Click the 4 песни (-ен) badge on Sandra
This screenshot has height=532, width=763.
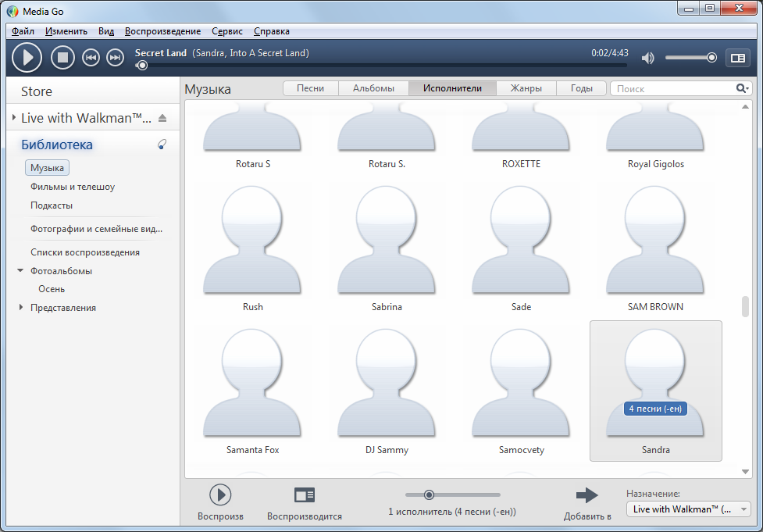coord(655,409)
